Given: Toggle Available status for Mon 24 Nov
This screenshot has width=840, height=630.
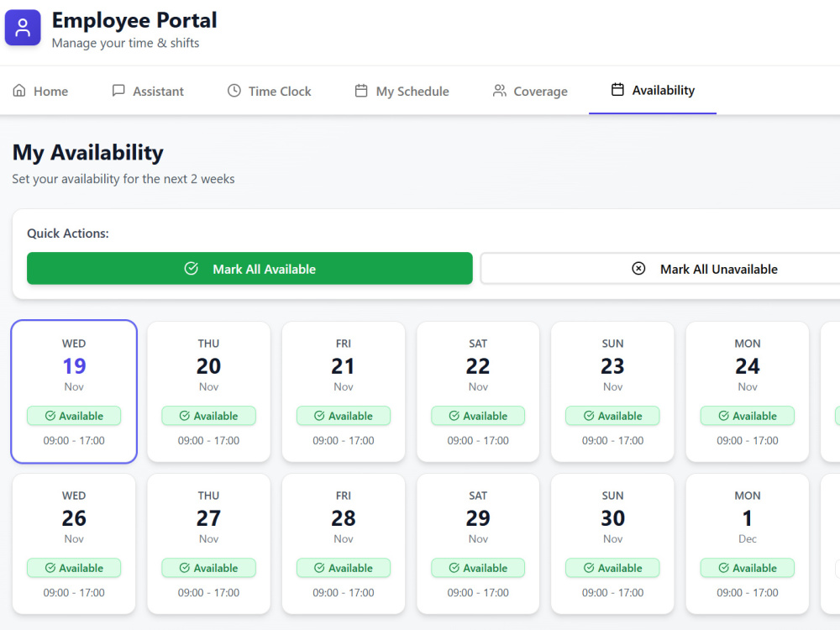Looking at the screenshot, I should 748,416.
